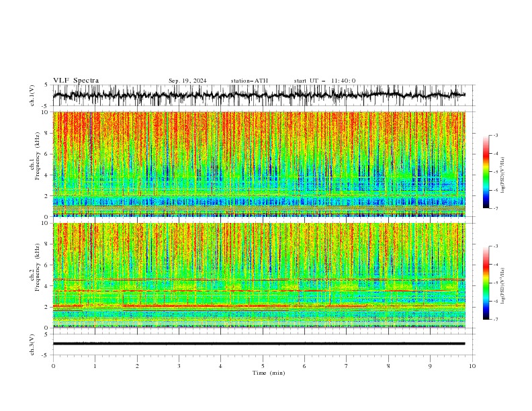532x411 pixels.
Task: Click time axis tick label "8"
Action: pyautogui.click(x=388, y=366)
